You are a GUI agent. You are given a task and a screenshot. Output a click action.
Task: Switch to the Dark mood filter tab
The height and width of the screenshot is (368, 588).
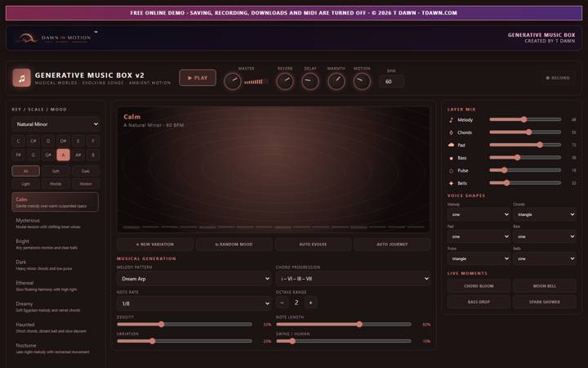click(x=86, y=171)
